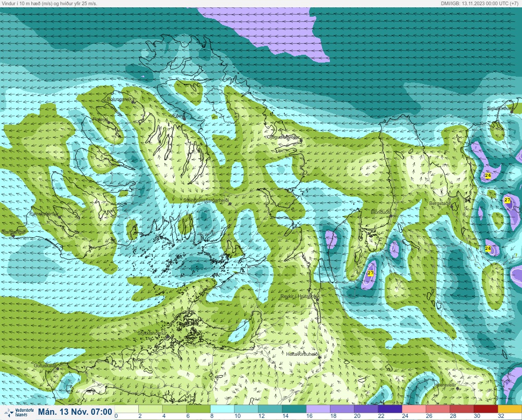Screen dimensions: 522x420
Task: Select the lavender 16–18 m/s legend swatch
Action: 318,409
